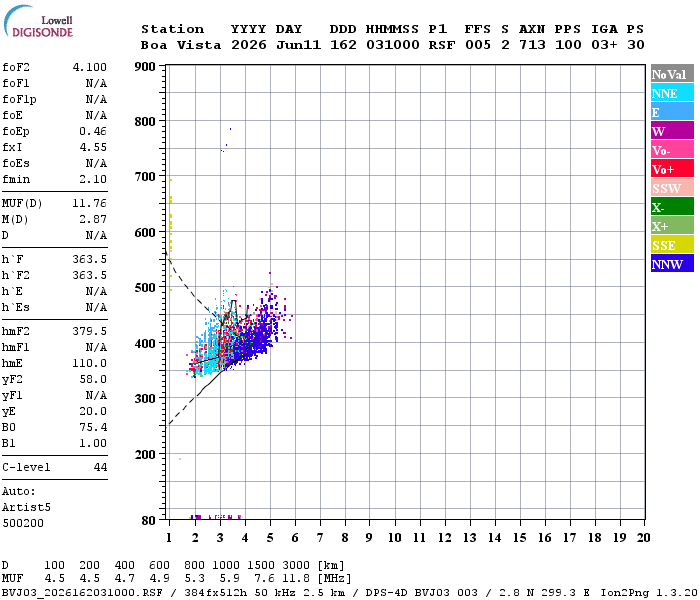Select the NNE cyan legend swatch
This screenshot has height=600, width=700.
pos(672,93)
